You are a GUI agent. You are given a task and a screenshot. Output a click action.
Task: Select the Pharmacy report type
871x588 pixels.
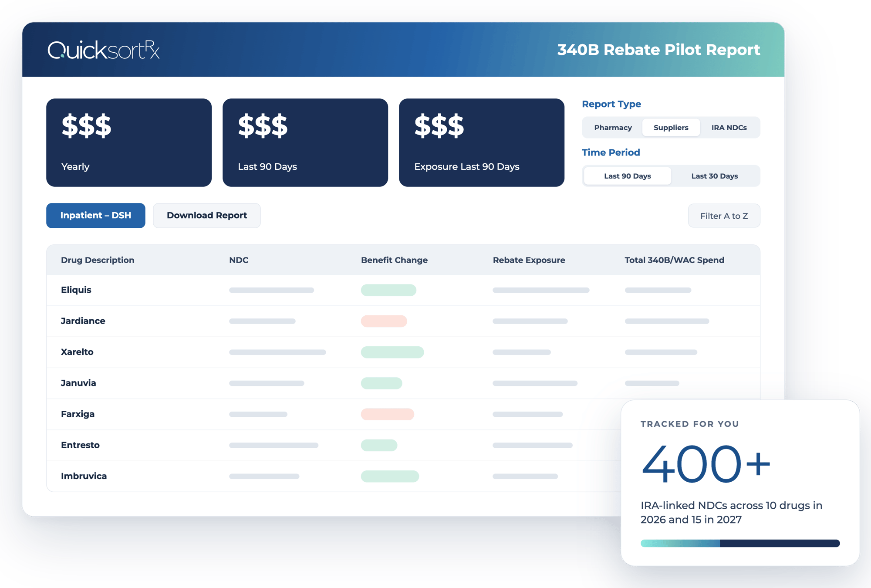coord(613,128)
